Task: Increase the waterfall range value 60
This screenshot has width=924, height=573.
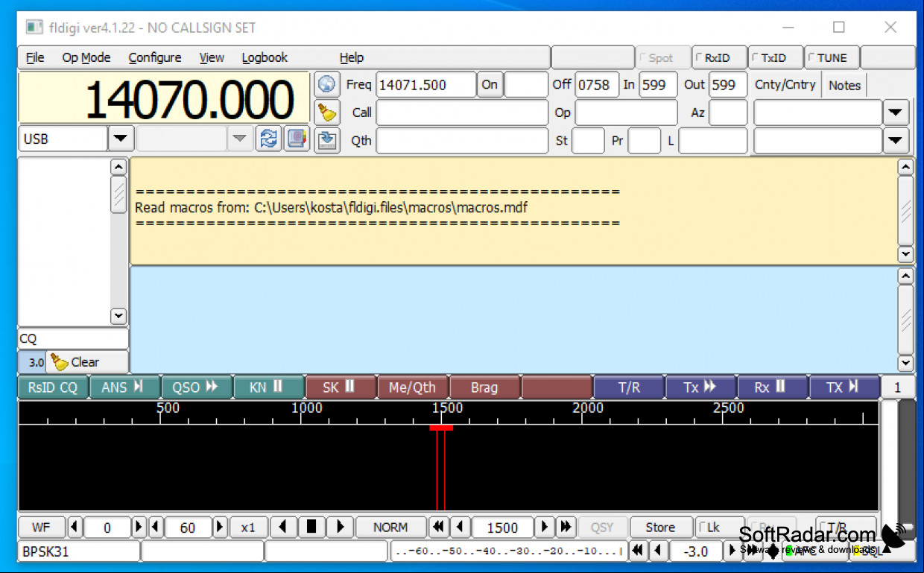Action: coord(220,527)
